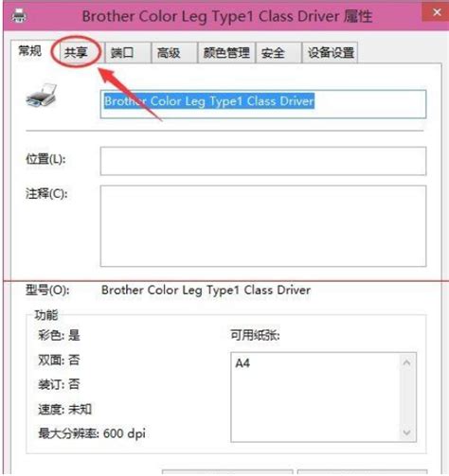Go to the 颜色管理 tab
Viewport: 449px width, 476px height.
click(x=226, y=52)
